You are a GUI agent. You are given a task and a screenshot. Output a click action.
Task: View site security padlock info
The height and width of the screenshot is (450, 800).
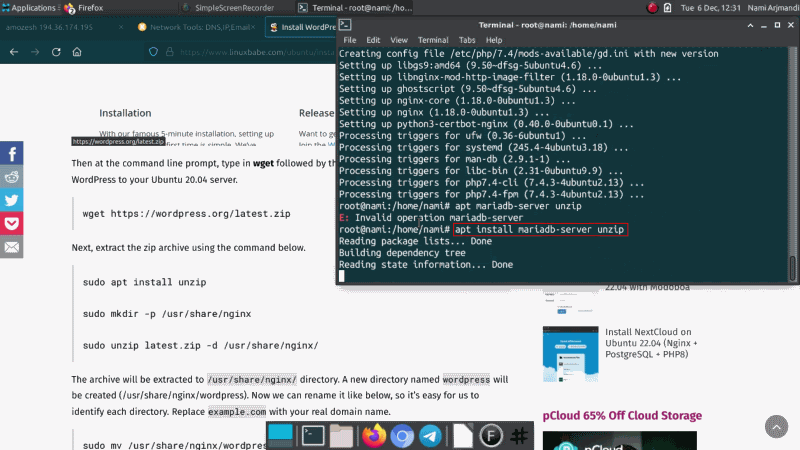point(169,52)
